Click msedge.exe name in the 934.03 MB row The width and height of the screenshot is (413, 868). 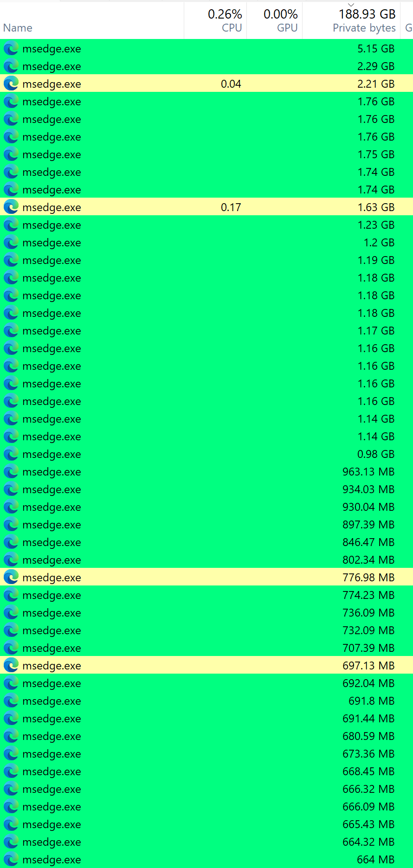(52, 489)
